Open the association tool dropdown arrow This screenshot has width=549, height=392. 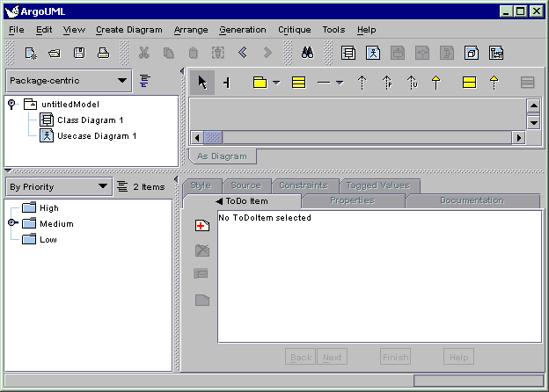point(340,83)
